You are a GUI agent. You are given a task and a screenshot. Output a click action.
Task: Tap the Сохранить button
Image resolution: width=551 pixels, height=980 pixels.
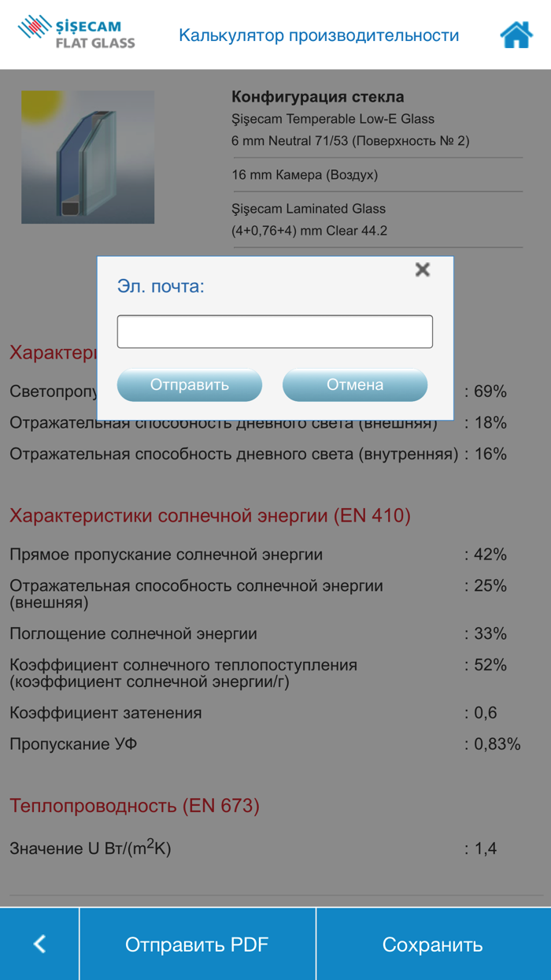(432, 943)
